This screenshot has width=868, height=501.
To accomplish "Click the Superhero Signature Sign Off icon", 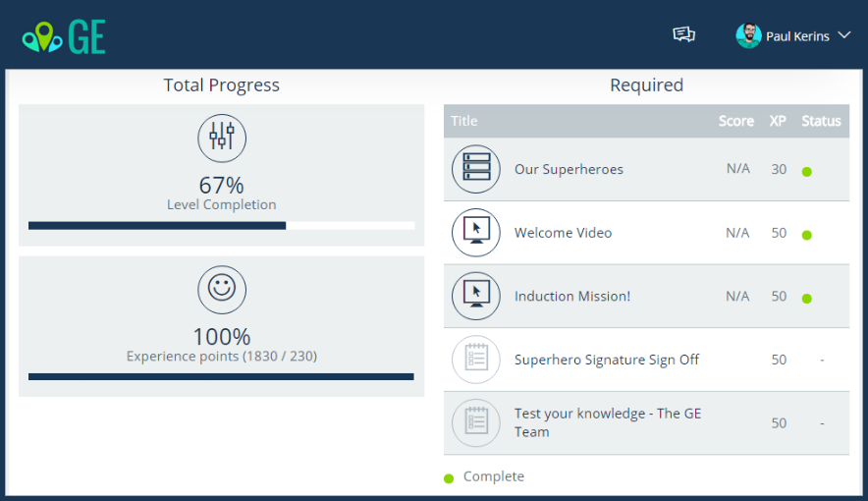I will click(x=475, y=360).
